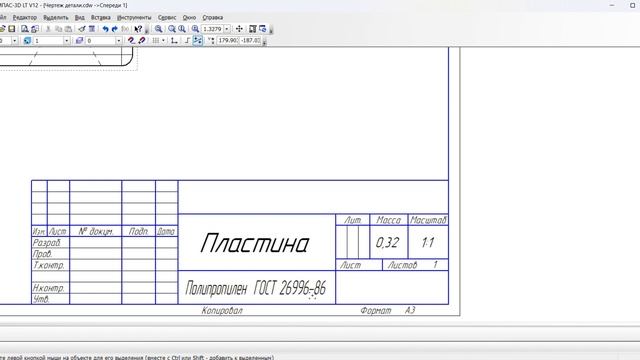
Task: Click the X coordinate field 179.90
Action: (x=227, y=40)
